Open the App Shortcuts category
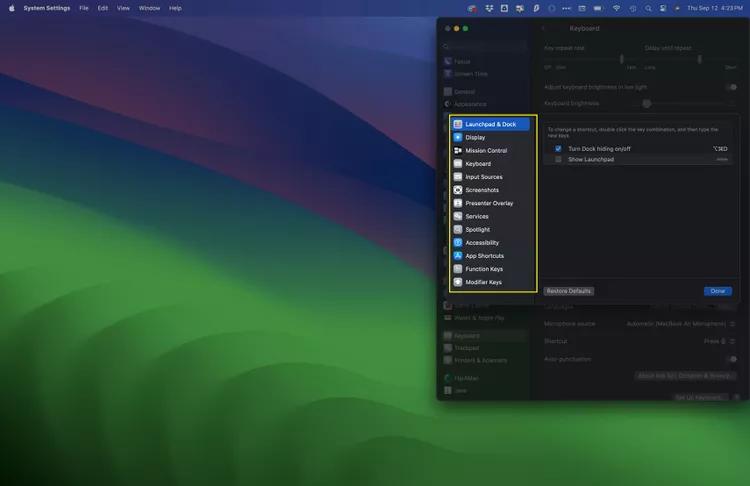750x486 pixels. pos(490,256)
